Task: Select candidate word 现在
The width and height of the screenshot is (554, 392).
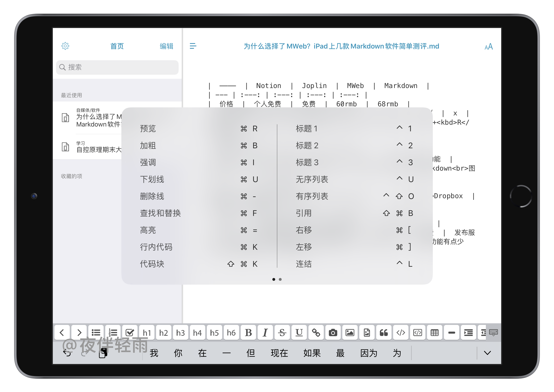Action: [x=279, y=353]
